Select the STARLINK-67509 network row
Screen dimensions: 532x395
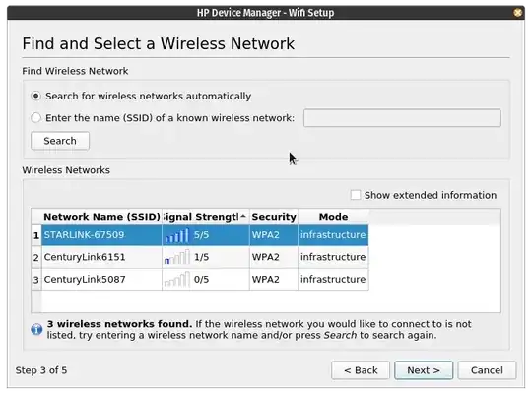(x=205, y=235)
